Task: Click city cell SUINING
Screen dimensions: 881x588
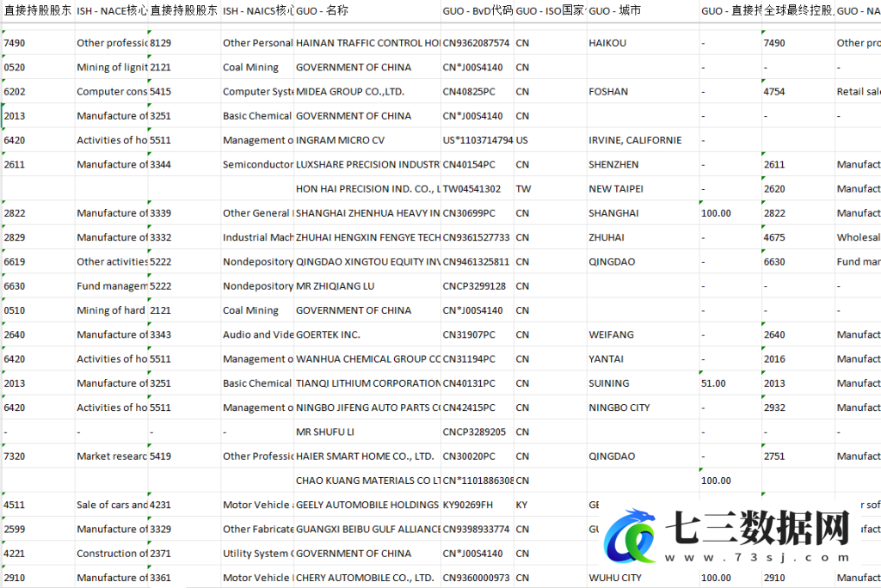Action: coord(644,383)
